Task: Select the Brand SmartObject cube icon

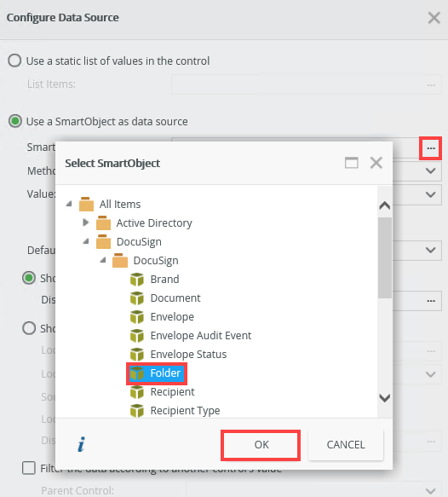Action: click(137, 280)
